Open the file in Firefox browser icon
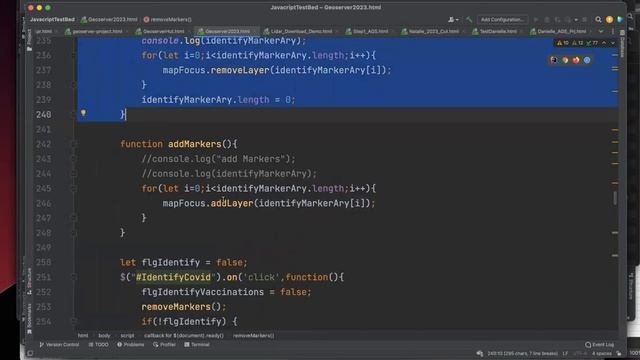The height and width of the screenshot is (360, 640). [576, 60]
